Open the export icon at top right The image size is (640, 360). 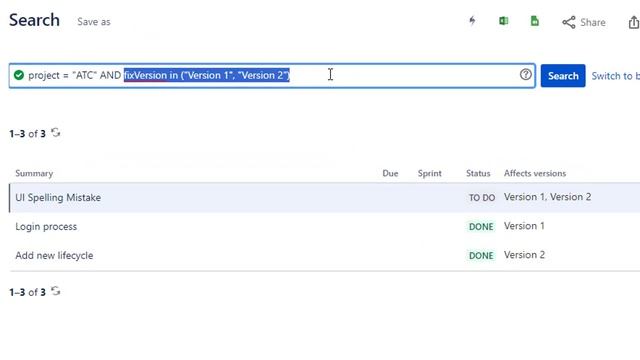click(x=634, y=22)
